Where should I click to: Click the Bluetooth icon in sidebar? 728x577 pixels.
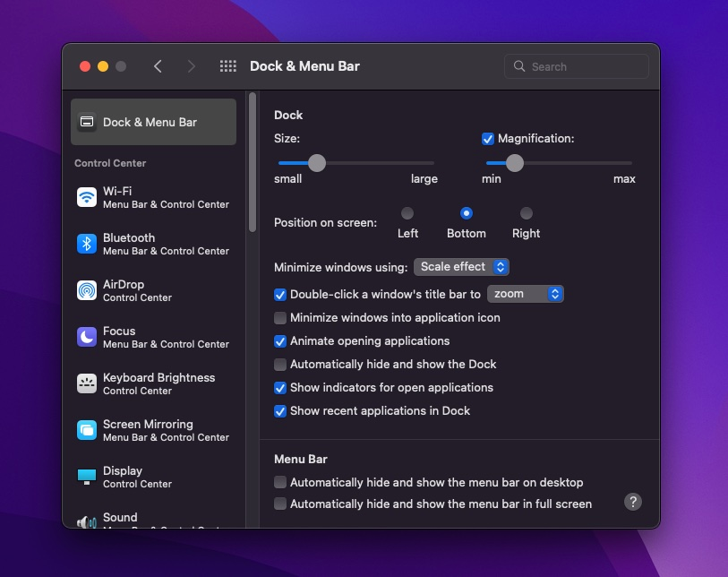click(87, 244)
